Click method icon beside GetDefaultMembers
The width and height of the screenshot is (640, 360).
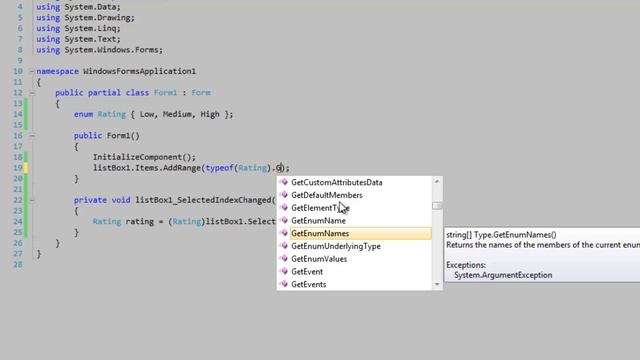pos(284,195)
